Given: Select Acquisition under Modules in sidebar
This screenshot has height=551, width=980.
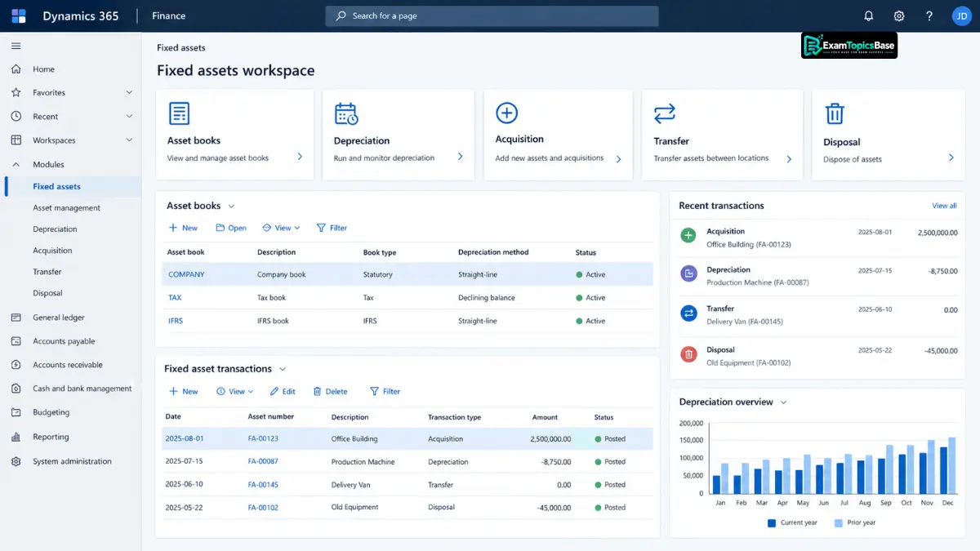Looking at the screenshot, I should pyautogui.click(x=52, y=251).
